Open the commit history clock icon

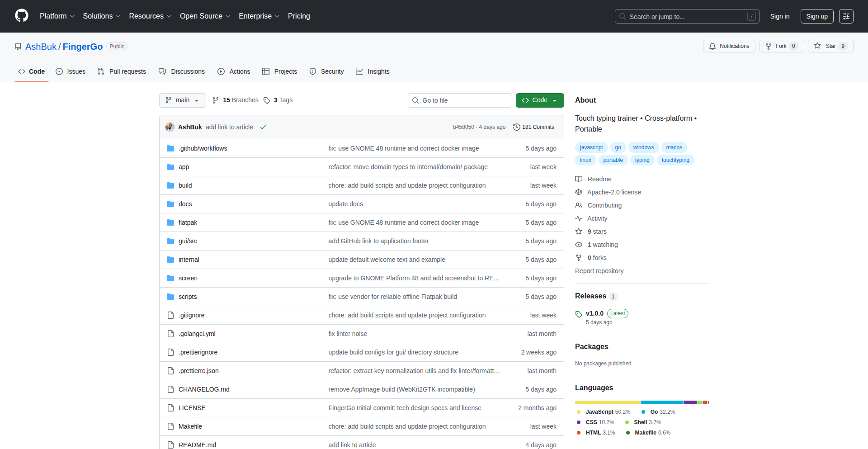point(516,127)
